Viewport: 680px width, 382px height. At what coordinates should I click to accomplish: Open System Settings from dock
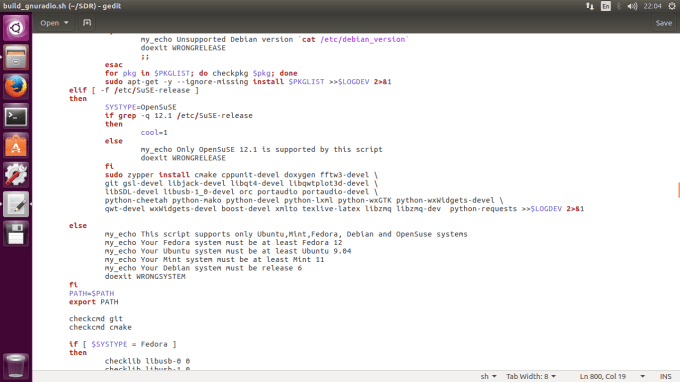16,175
